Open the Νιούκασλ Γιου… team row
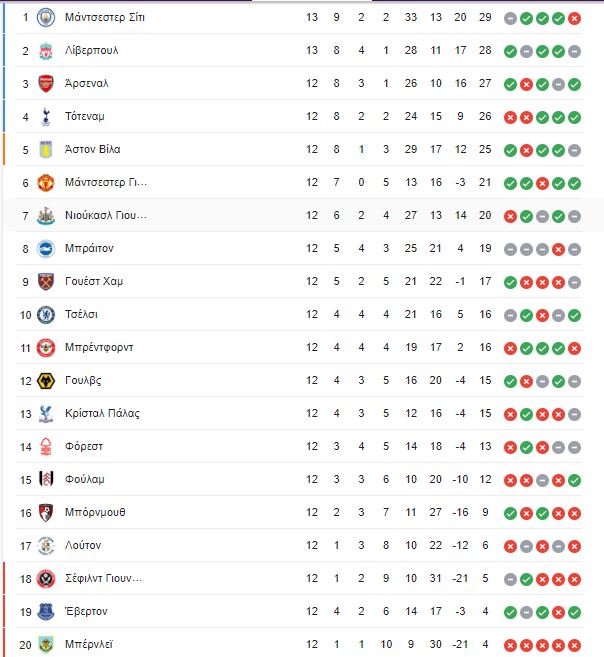The height and width of the screenshot is (657, 604). click(x=293, y=215)
